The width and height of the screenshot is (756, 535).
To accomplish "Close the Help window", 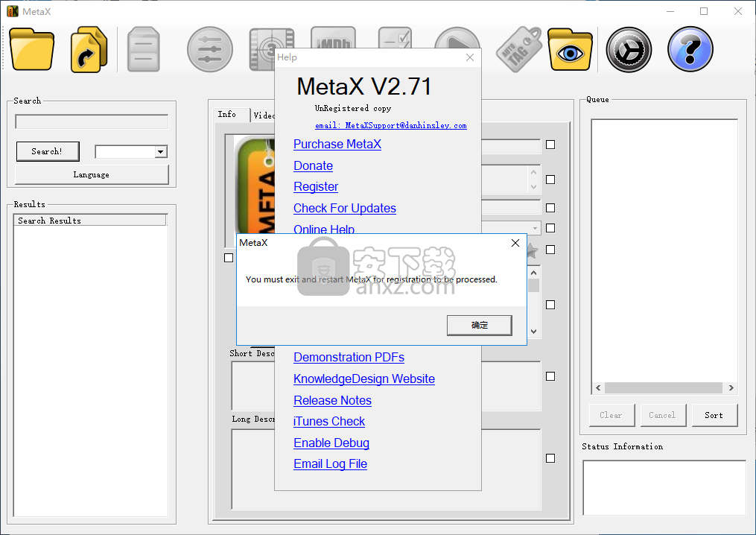I will coord(470,57).
